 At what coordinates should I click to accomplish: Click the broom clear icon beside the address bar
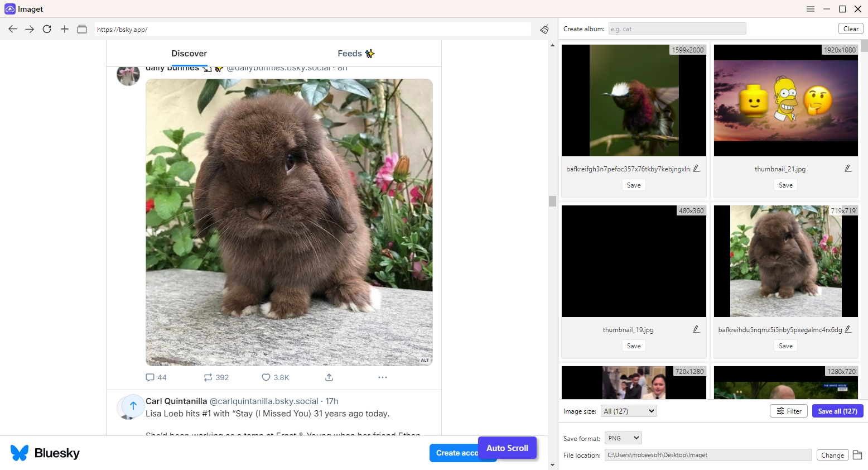tap(544, 29)
